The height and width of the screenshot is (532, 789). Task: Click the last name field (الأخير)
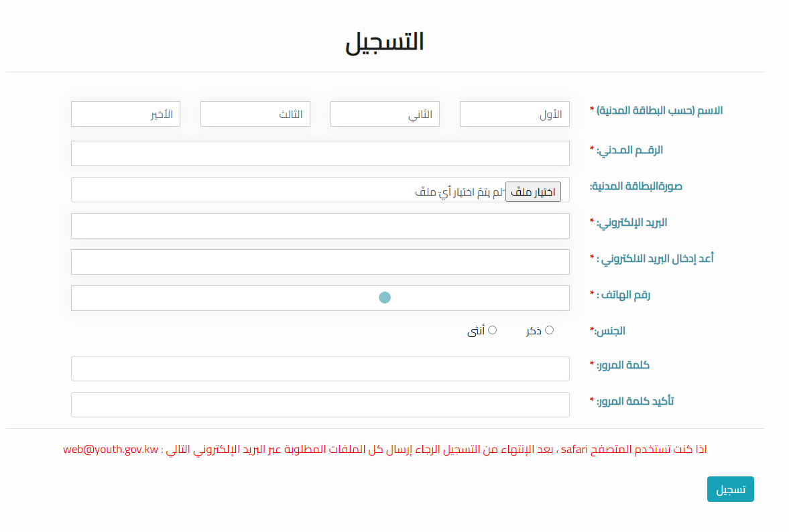(x=125, y=114)
